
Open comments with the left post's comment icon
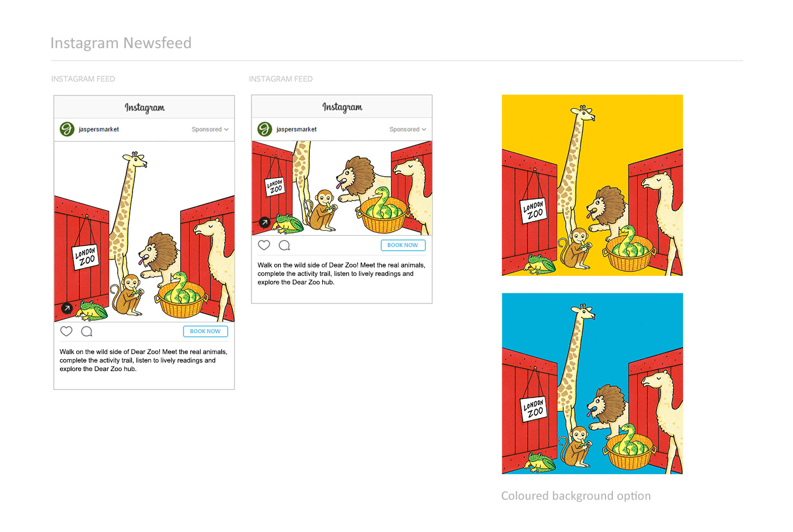point(87,331)
